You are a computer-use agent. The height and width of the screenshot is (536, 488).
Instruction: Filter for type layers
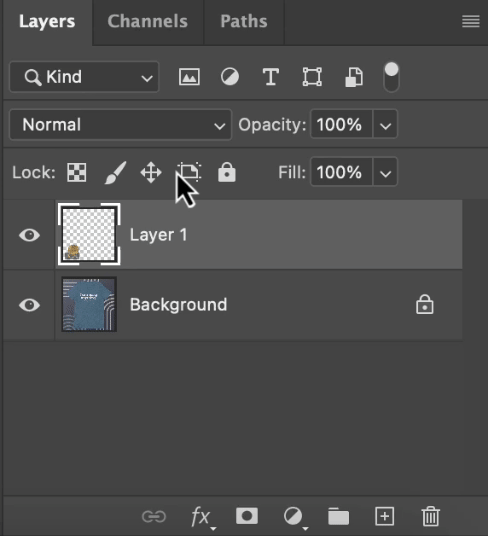click(271, 77)
